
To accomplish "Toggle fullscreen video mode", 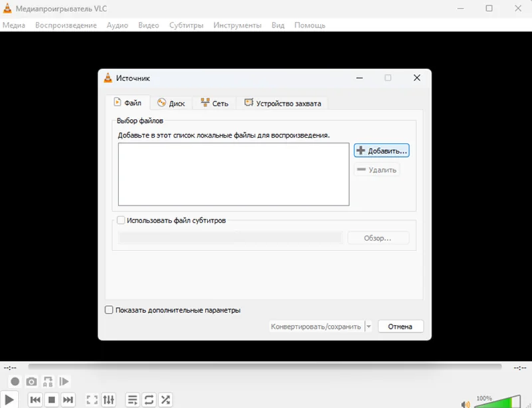I will point(92,400).
